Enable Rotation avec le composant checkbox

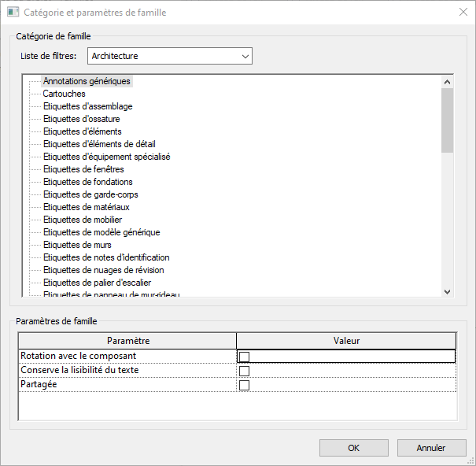pyautogui.click(x=244, y=357)
